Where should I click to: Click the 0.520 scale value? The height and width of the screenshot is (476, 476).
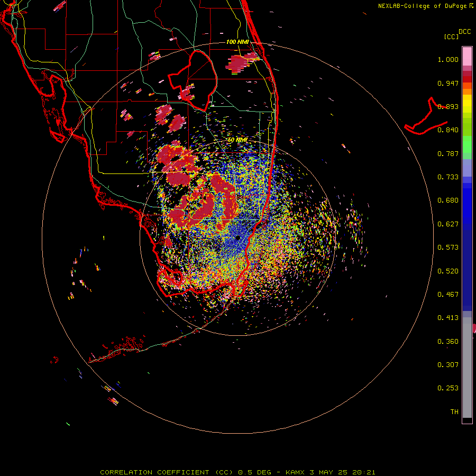tap(448, 271)
